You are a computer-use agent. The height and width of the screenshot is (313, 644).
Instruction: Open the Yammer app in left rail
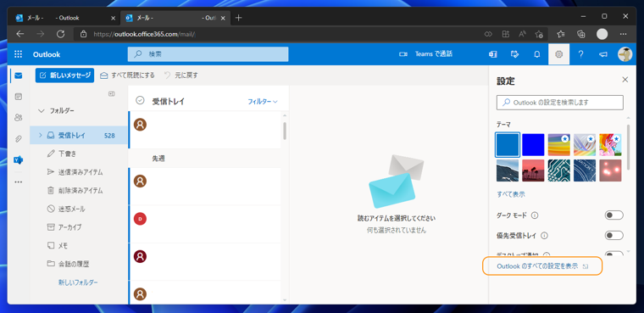(x=18, y=160)
